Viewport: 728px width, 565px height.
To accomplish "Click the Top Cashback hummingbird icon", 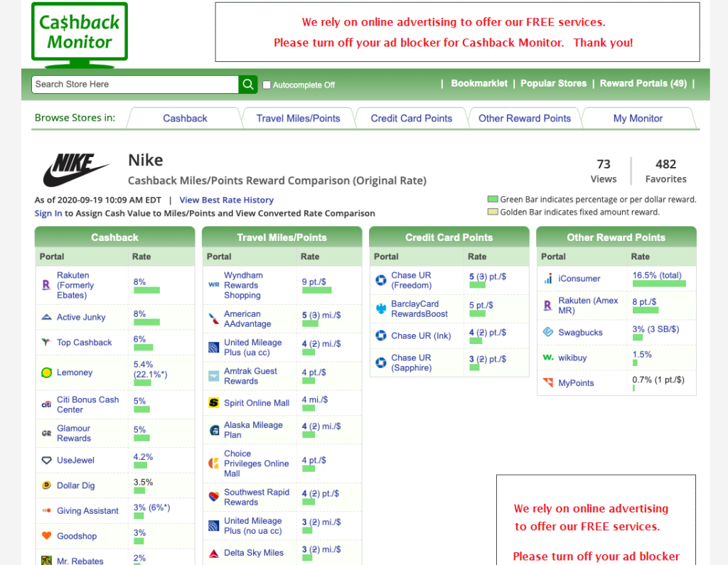I will (x=46, y=342).
